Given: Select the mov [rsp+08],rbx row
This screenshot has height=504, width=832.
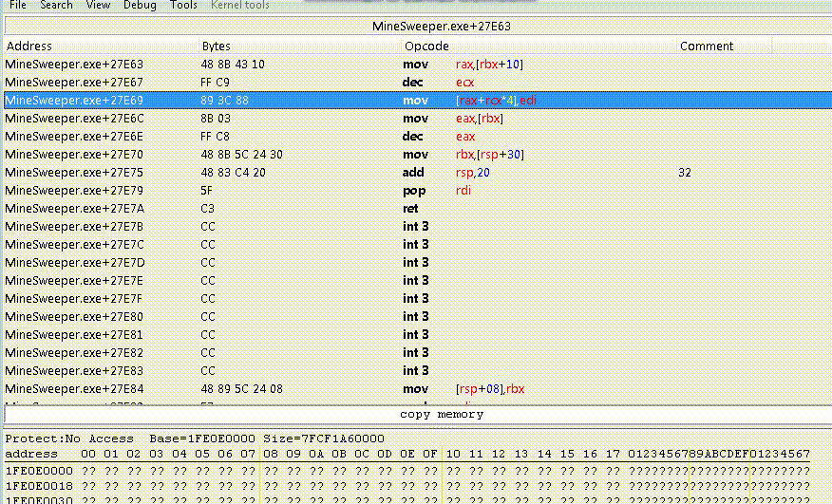Looking at the screenshot, I should click(x=418, y=389).
